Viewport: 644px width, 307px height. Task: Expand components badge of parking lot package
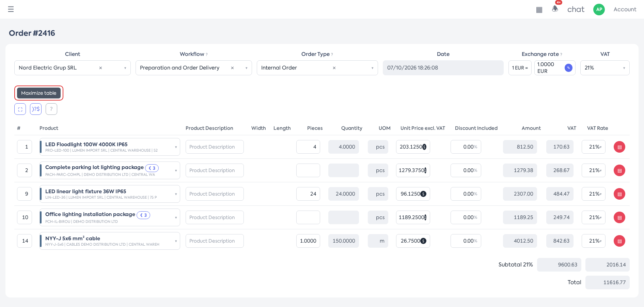[x=152, y=168]
